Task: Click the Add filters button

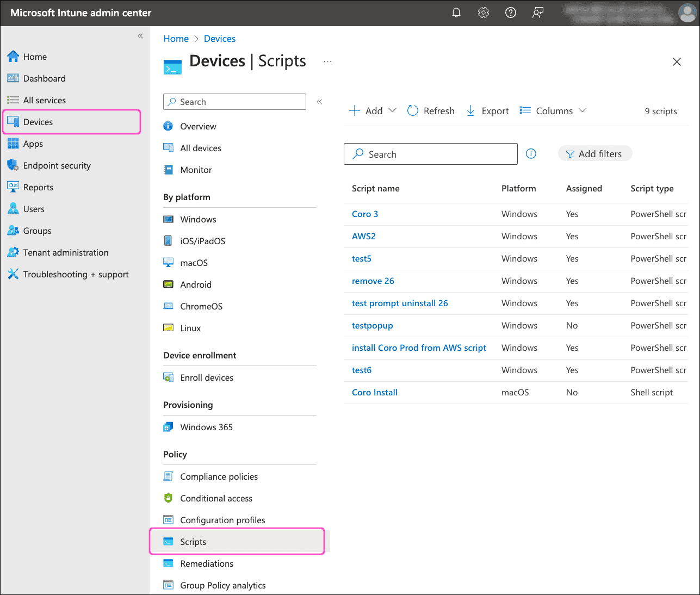Action: (x=595, y=153)
